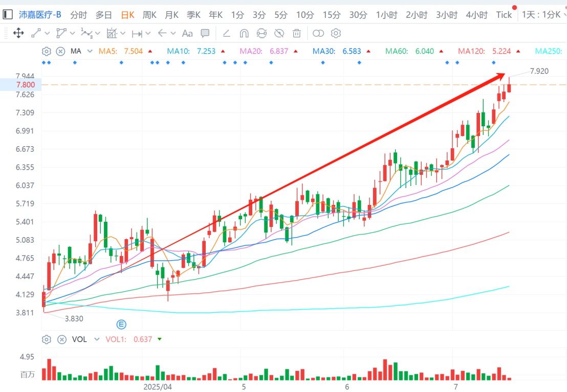Select the wave pattern drawing tool

(86, 33)
